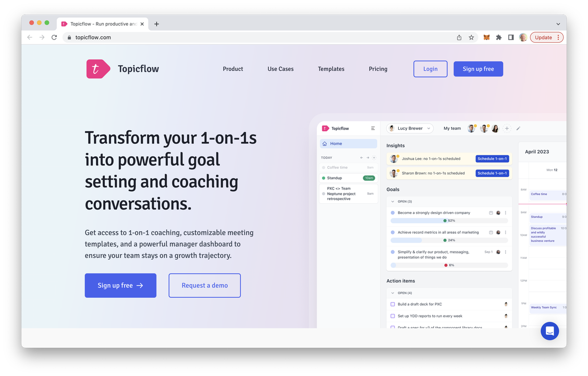Click the Request a demo button
This screenshot has width=588, height=376.
(204, 285)
